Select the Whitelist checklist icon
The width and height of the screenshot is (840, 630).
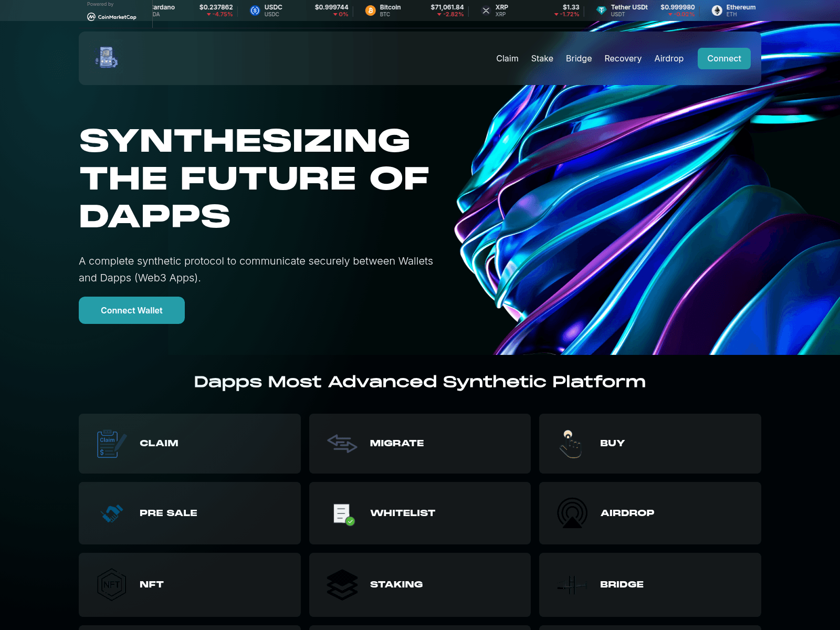point(342,513)
